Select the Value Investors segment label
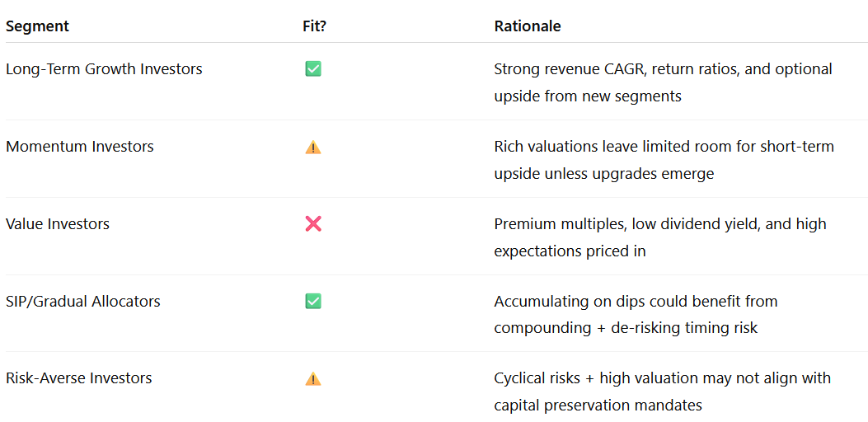Viewport: 868px width, 422px height. point(58,224)
